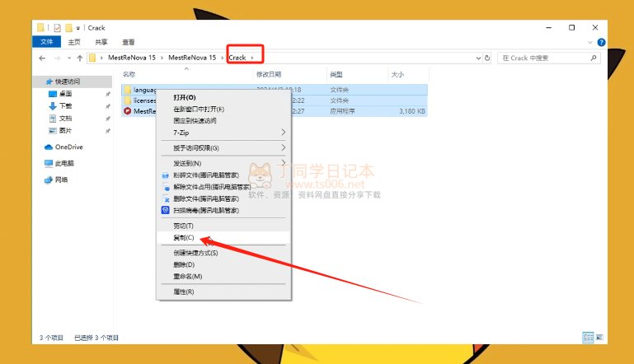The width and height of the screenshot is (634, 364).
Task: Go forward using the Forward arrow
Action: point(57,58)
